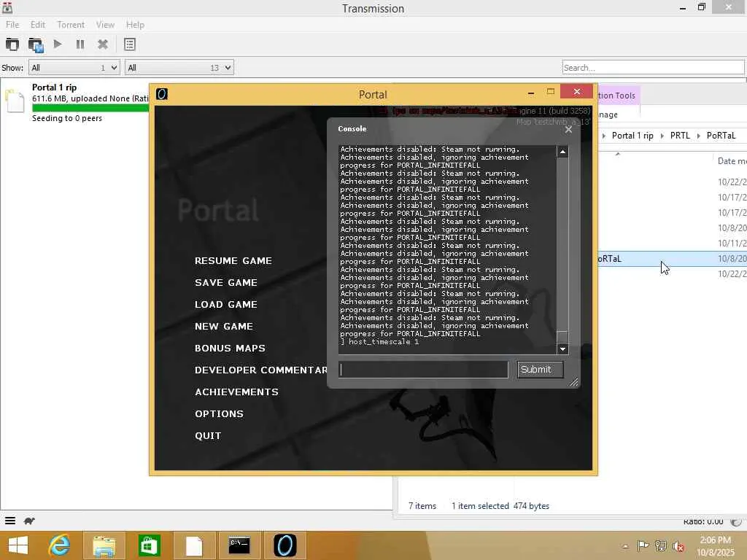
Task: Open the Help menu
Action: [135, 25]
